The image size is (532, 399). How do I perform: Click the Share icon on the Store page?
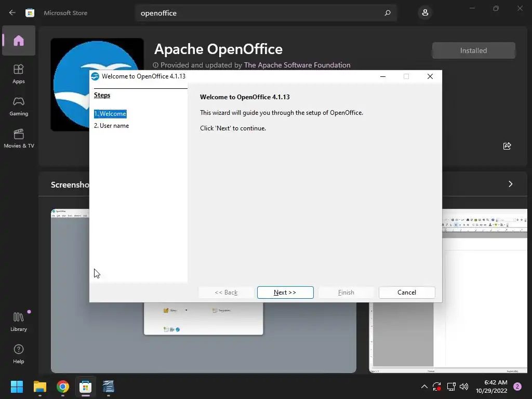(x=507, y=146)
